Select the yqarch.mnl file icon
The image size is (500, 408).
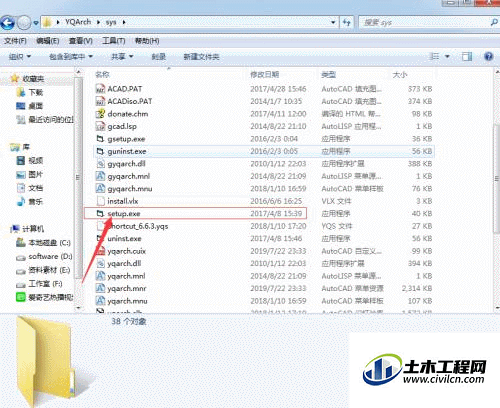click(100, 276)
